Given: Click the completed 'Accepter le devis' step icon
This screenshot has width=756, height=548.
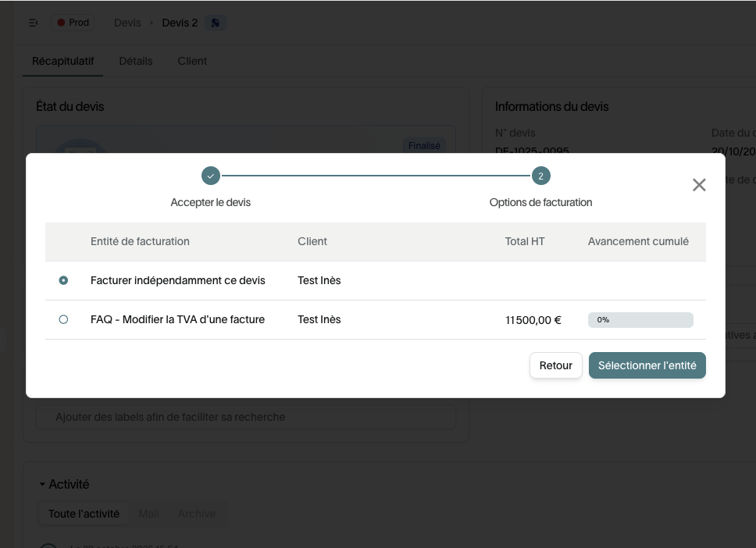Looking at the screenshot, I should click(211, 176).
